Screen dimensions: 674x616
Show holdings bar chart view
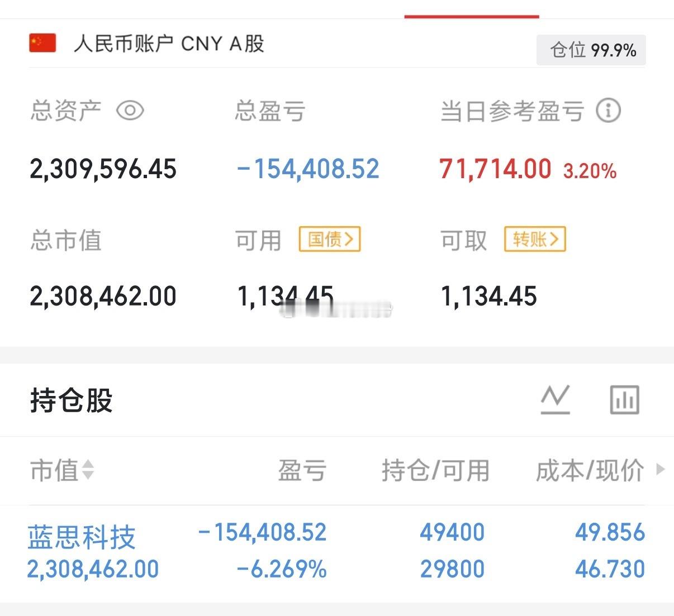click(624, 399)
